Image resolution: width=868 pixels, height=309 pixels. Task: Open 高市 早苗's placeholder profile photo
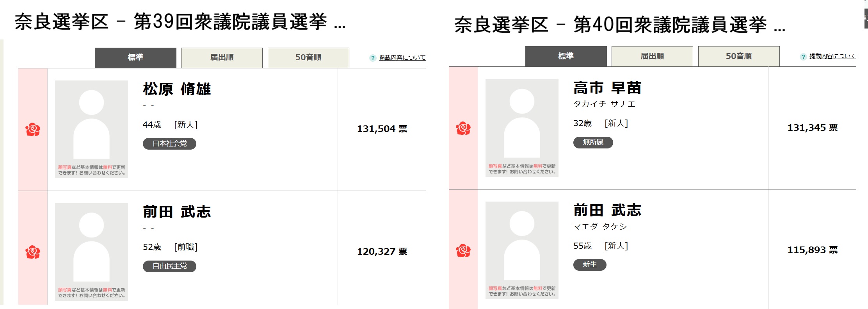(522, 128)
